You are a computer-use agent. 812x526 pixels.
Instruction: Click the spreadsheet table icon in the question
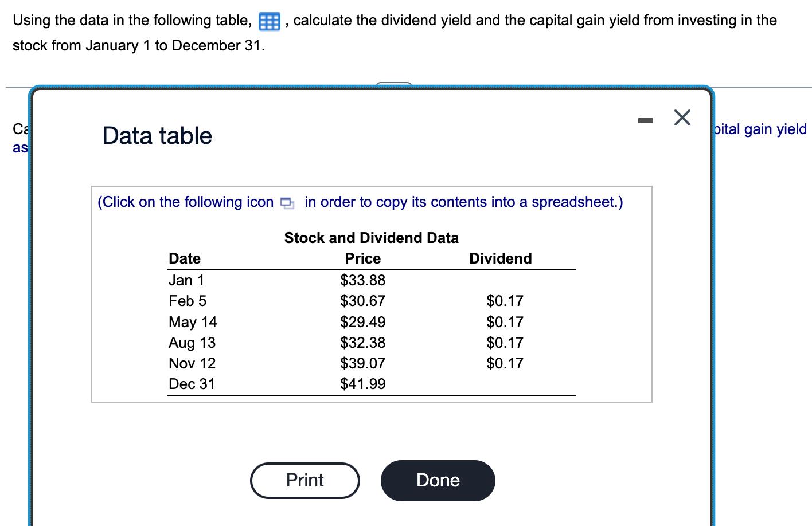coord(270,21)
